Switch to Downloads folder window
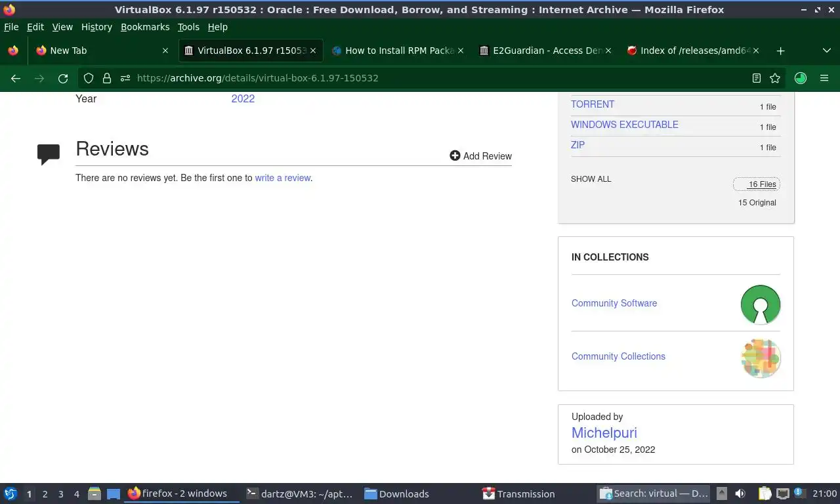The image size is (840, 504). pyautogui.click(x=418, y=493)
